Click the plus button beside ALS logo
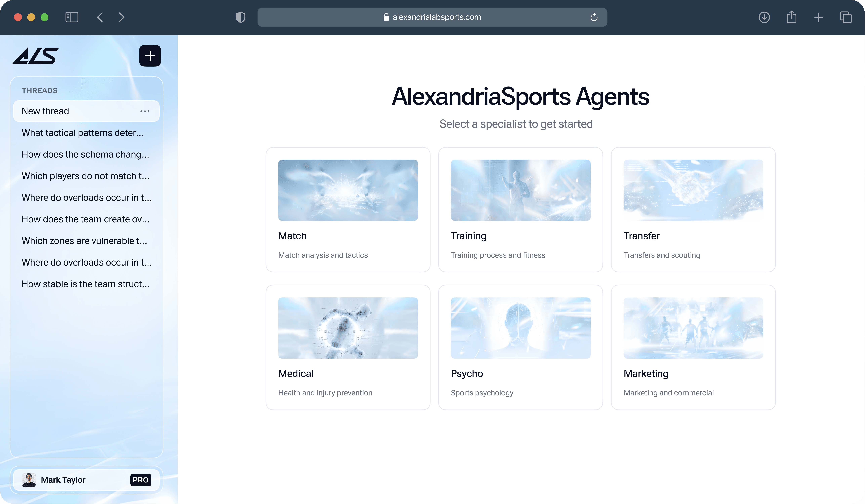The width and height of the screenshot is (865, 504). (150, 56)
